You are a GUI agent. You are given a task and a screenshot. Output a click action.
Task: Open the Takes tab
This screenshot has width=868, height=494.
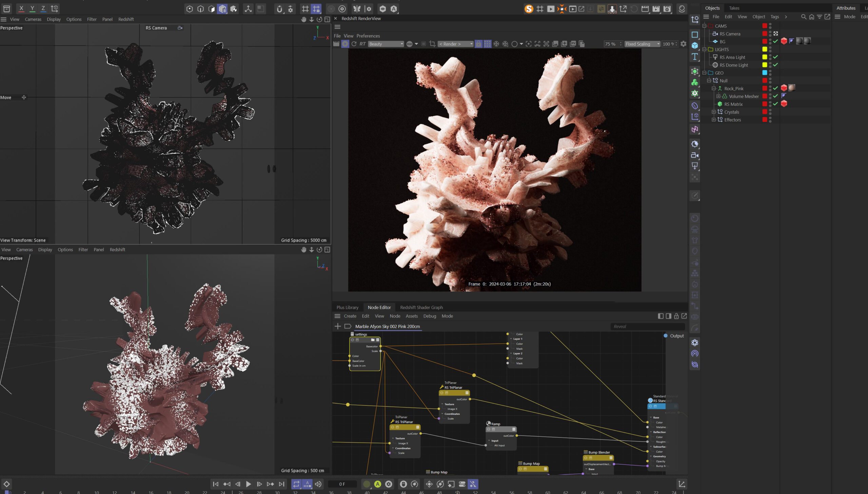click(x=734, y=8)
